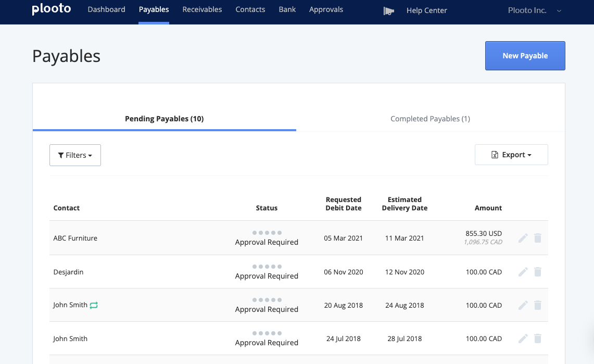
Task: Expand the Export dropdown
Action: [x=511, y=155]
